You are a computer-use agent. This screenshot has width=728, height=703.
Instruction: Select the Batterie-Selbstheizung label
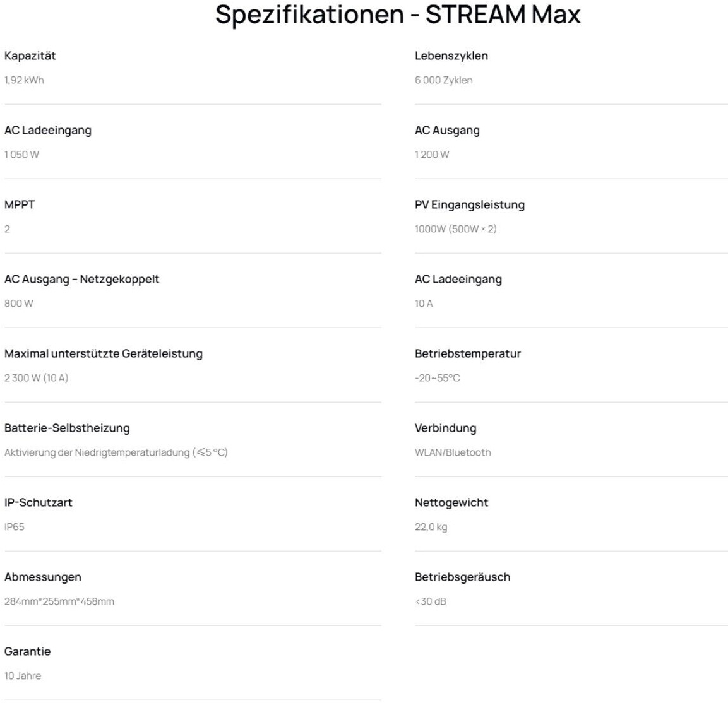tap(67, 428)
